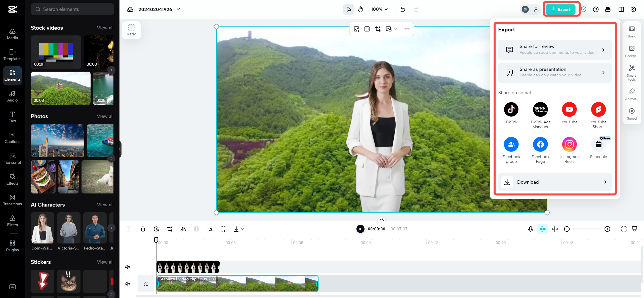Open the 100% zoom level dropdown
Image resolution: width=644 pixels, height=298 pixels.
[x=379, y=9]
